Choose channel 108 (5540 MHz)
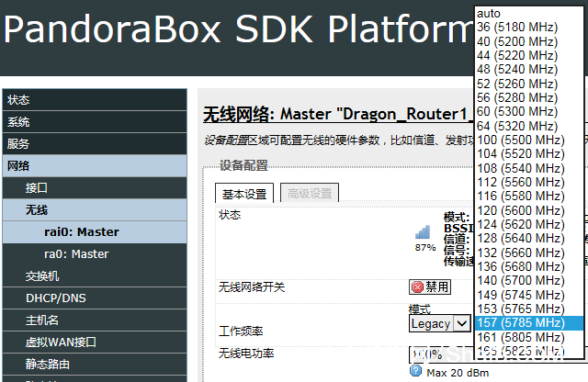The image size is (588, 382). (x=529, y=168)
